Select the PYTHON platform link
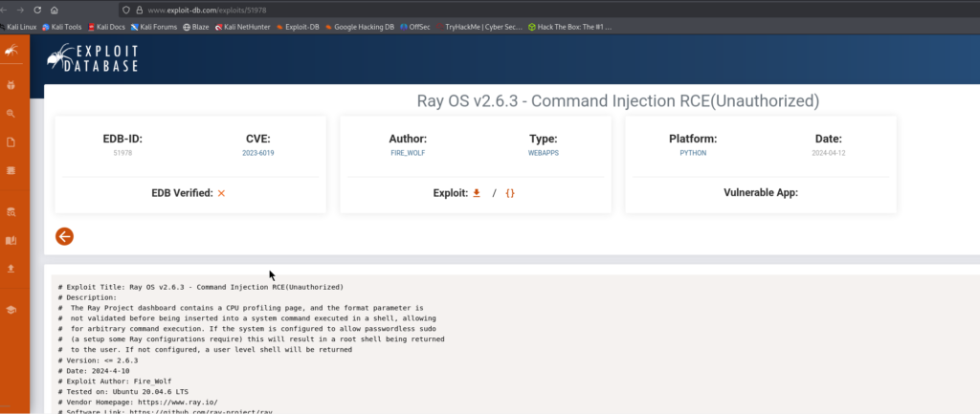The width and height of the screenshot is (980, 414). click(x=692, y=152)
